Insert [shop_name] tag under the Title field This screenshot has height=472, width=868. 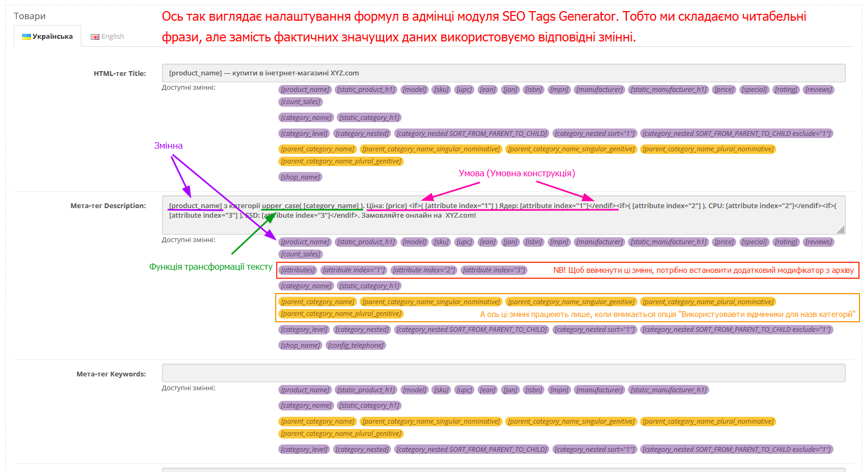[x=300, y=177]
